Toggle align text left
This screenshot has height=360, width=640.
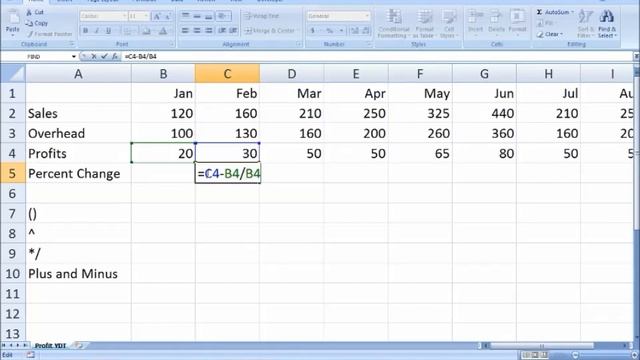click(186, 31)
